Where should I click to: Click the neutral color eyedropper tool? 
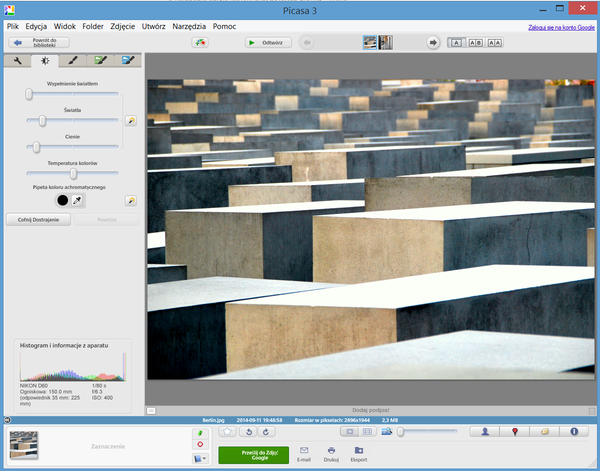78,200
